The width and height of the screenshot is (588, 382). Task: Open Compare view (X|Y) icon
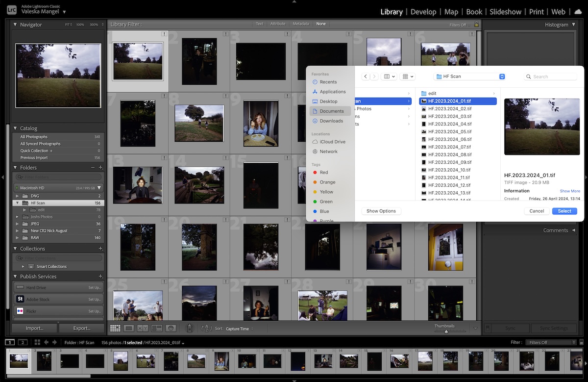pos(143,328)
